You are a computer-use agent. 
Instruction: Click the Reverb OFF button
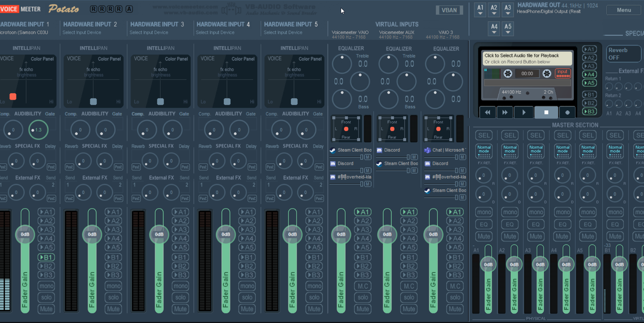point(623,54)
